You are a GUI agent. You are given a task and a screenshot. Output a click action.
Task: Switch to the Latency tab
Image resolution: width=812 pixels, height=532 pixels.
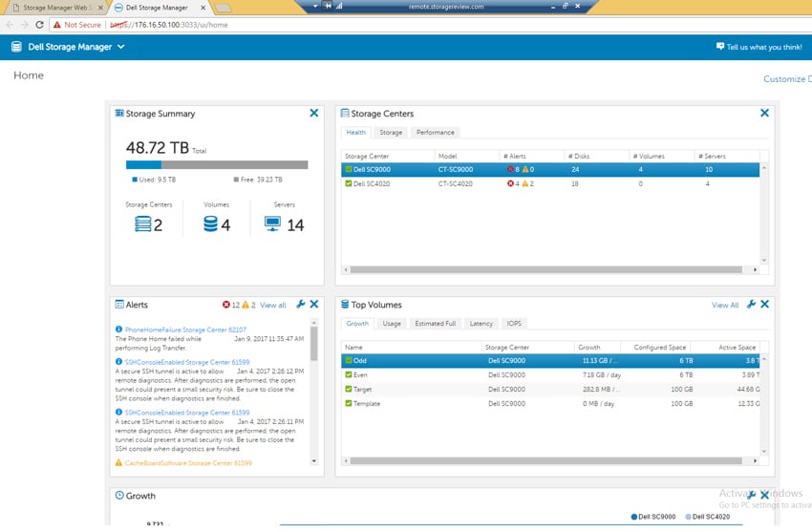tap(481, 324)
